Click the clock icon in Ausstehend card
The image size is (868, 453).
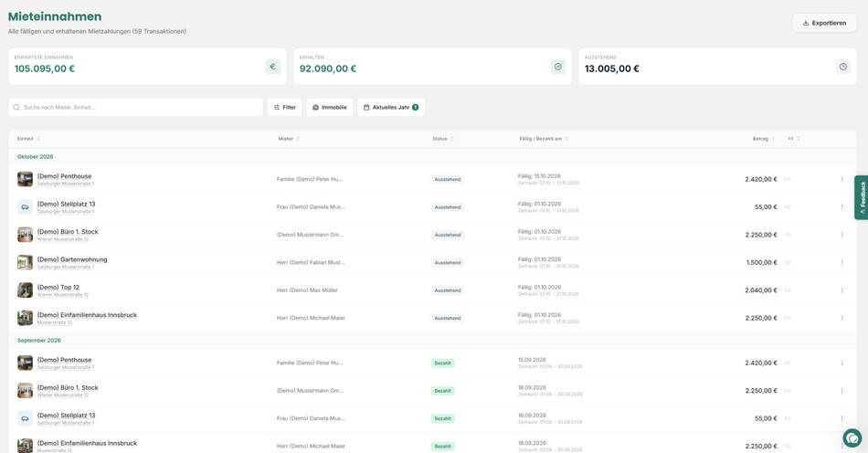(843, 67)
